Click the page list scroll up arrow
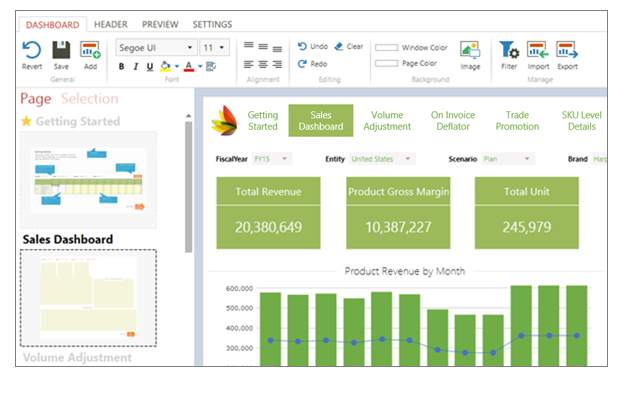Image resolution: width=634 pixels, height=398 pixels. [188, 116]
